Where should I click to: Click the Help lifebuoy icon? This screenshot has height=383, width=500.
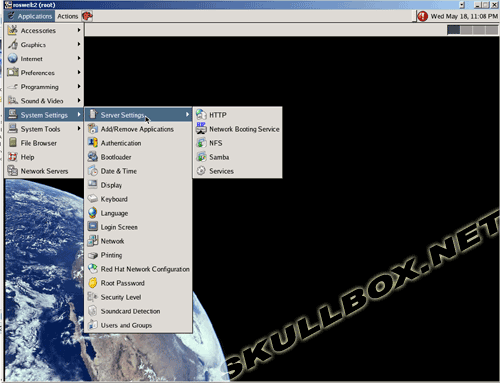13,157
